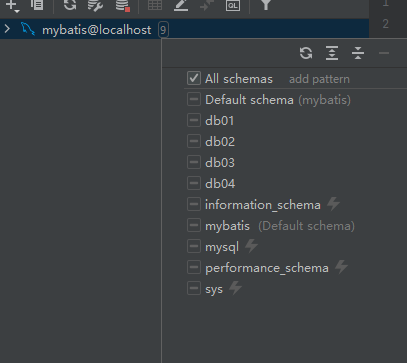The height and width of the screenshot is (363, 407).
Task: Click the db01 schema name
Action: coord(219,120)
